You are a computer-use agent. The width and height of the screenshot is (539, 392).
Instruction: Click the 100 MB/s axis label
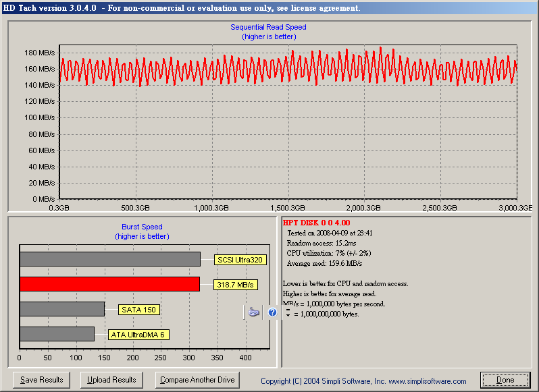pos(40,118)
